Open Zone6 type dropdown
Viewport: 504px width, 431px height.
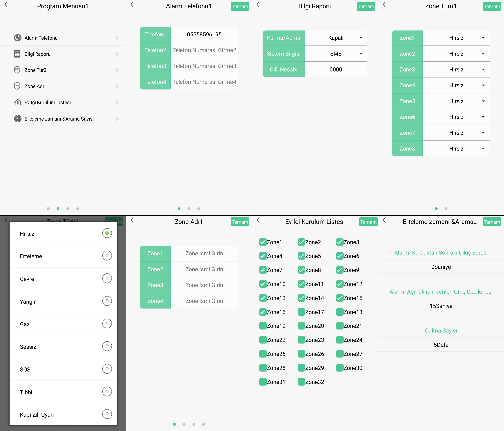pos(456,117)
